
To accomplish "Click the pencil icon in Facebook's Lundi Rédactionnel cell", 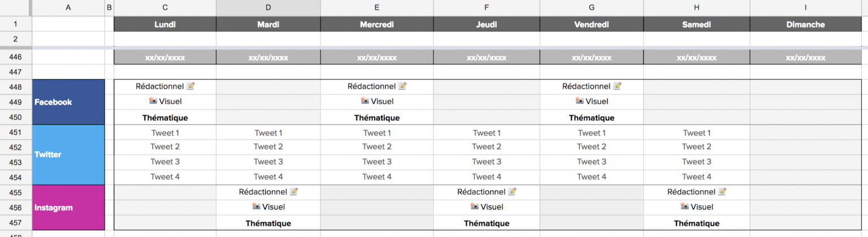I will point(190,86).
